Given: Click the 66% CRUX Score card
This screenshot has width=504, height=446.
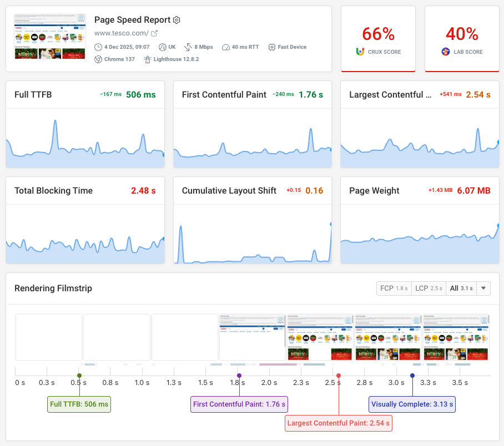Looking at the screenshot, I should pyautogui.click(x=378, y=39).
